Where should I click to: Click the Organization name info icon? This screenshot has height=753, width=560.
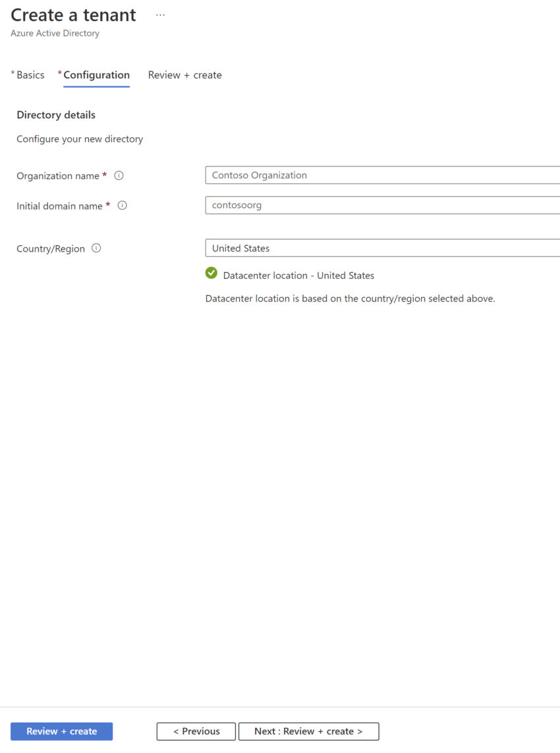119,175
